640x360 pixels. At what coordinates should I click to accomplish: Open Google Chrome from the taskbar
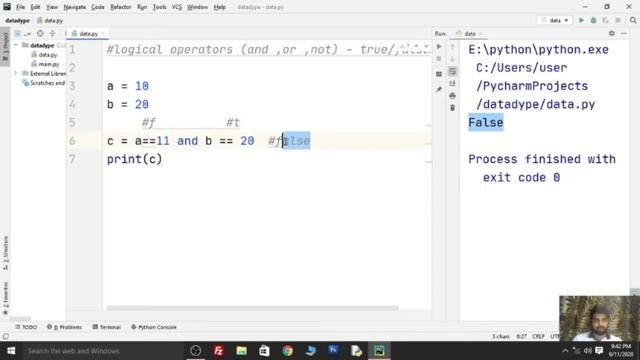287,351
